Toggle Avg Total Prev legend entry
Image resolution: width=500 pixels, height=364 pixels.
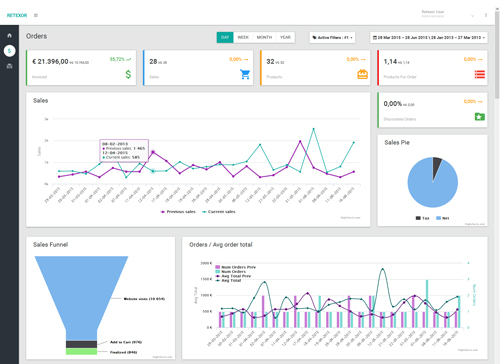click(233, 276)
